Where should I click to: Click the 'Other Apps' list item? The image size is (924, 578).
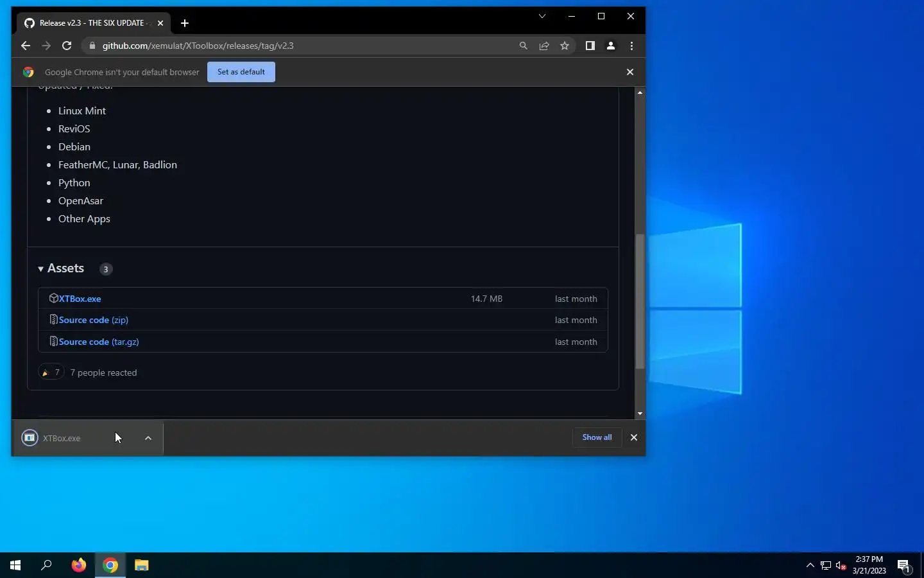[84, 219]
